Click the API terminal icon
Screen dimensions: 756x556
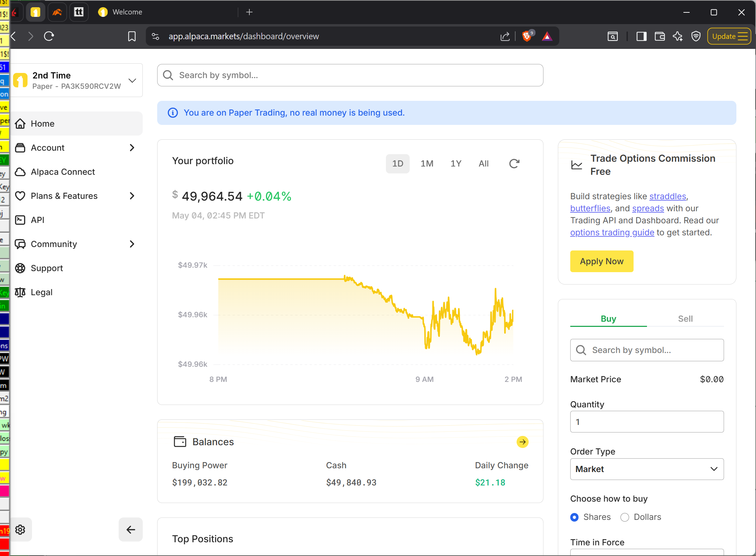(20, 220)
